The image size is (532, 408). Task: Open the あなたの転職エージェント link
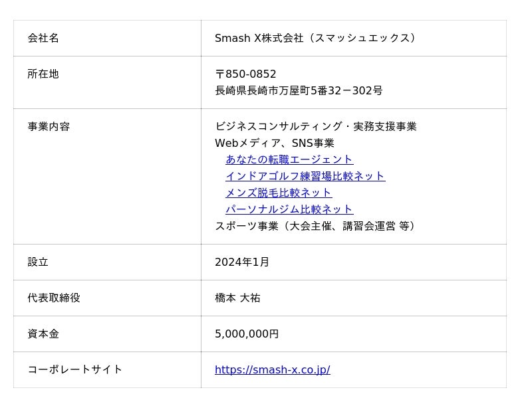pyautogui.click(x=289, y=159)
